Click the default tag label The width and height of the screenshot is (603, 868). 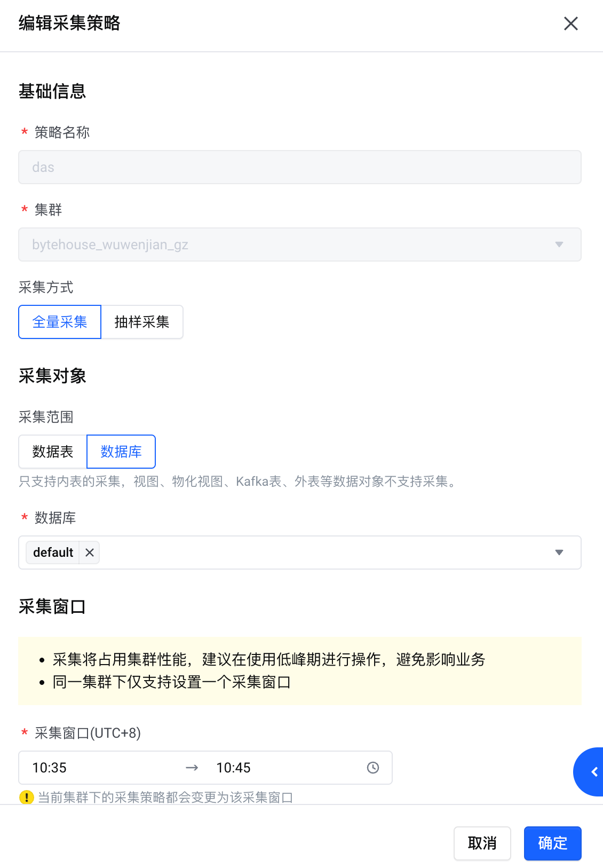(53, 553)
